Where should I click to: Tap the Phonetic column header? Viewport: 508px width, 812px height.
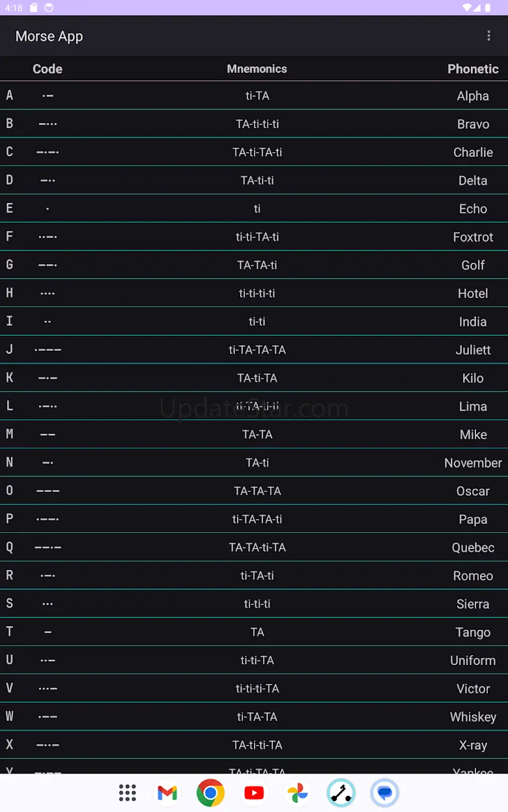(473, 69)
